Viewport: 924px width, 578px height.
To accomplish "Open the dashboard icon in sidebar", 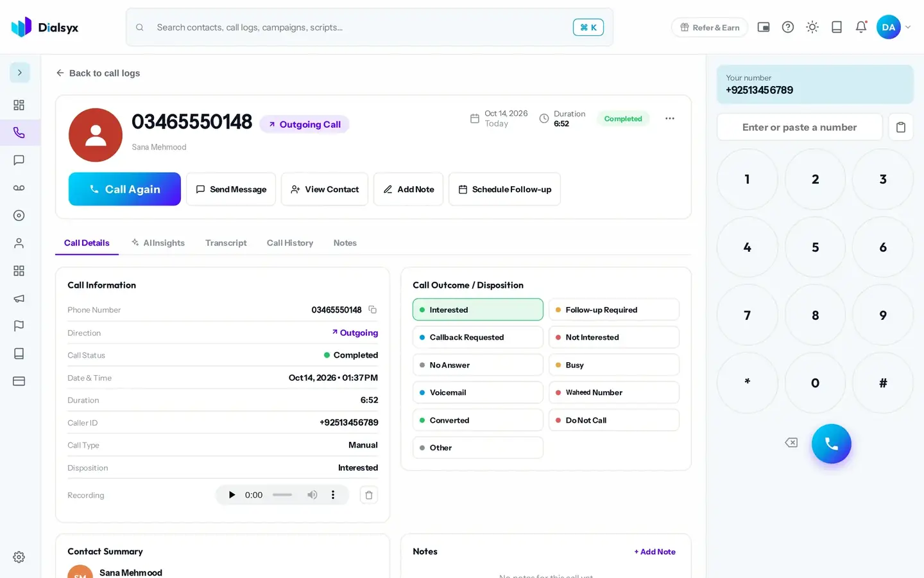I will pos(19,105).
